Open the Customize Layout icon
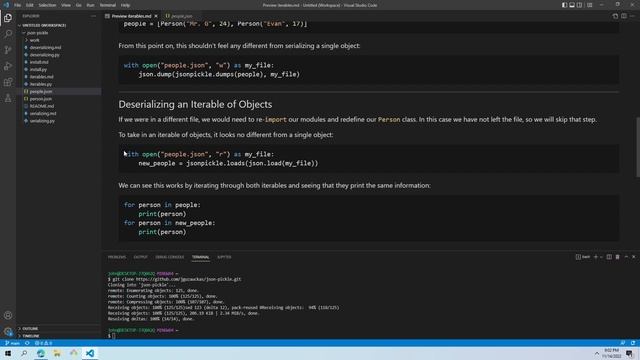Viewport: 640px width, 360px height. click(589, 5)
